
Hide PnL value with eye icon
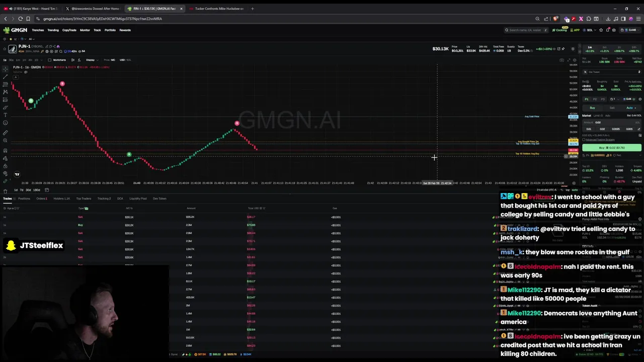(x=554, y=49)
